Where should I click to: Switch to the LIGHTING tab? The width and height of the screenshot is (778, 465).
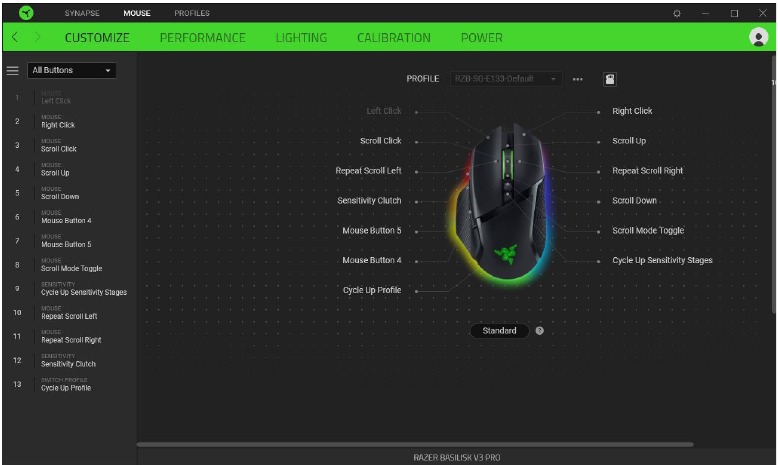[x=301, y=38]
